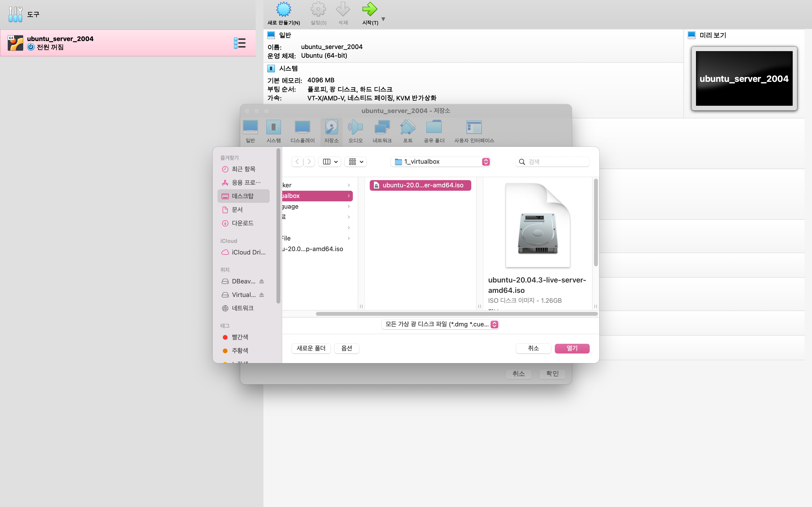This screenshot has height=507, width=812.
Task: Click the back navigation arrow in file dialog
Action: (297, 162)
